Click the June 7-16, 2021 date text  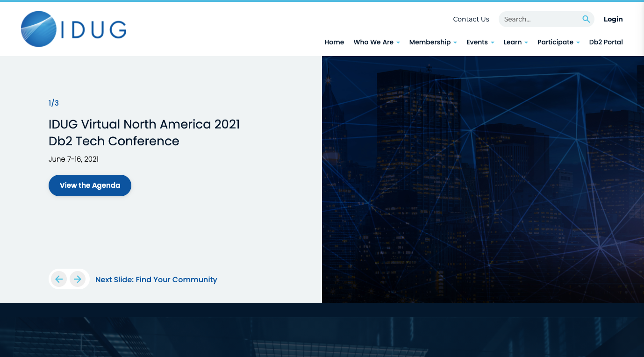pos(73,159)
